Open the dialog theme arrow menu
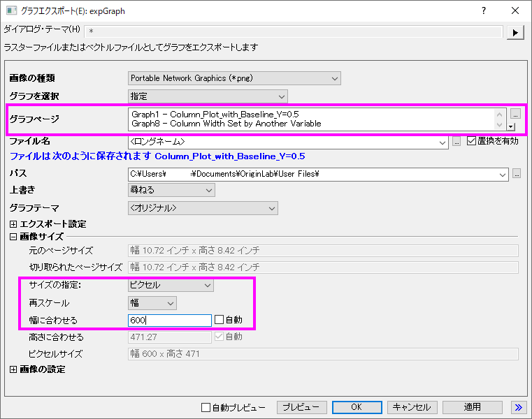Screen dimensions: 532x419 point(515,33)
